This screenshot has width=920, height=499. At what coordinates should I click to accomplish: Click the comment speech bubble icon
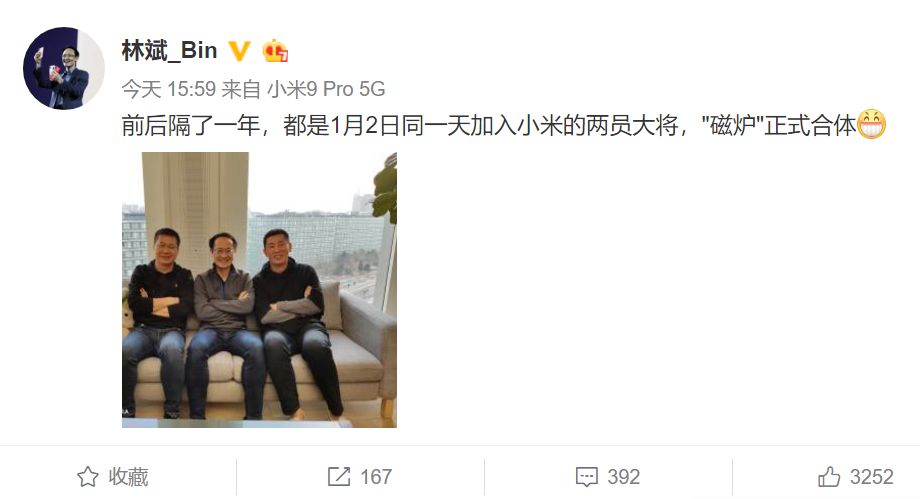(x=587, y=477)
